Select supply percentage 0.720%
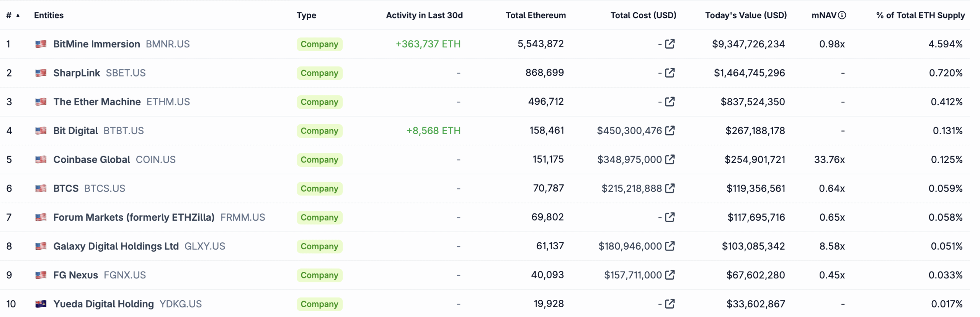980x317 pixels. coord(946,73)
